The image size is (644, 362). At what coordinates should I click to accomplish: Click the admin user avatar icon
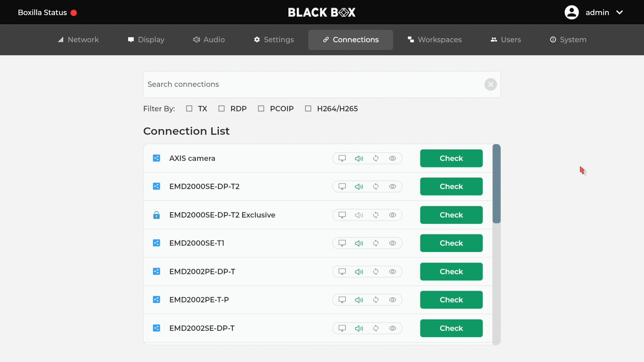pos(572,12)
